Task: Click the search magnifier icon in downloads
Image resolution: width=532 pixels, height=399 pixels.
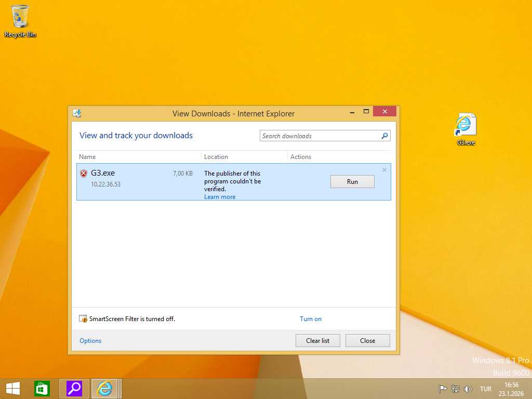Action: 384,136
